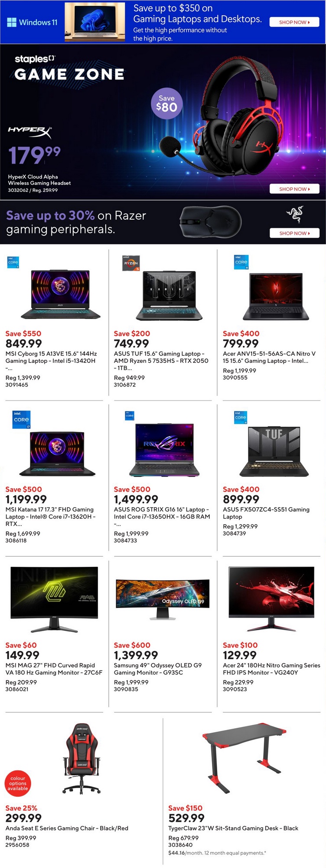This screenshot has height=868, width=326.
Task: Open Samsung 49" Odyssey OLED G9 link
Action: pyautogui.click(x=157, y=669)
